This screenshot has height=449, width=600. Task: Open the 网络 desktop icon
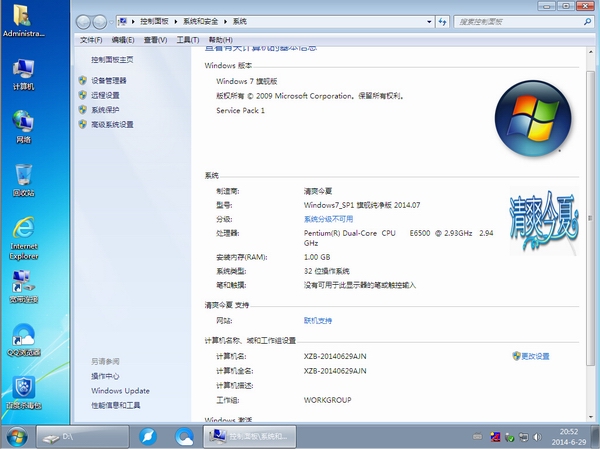coord(23,126)
